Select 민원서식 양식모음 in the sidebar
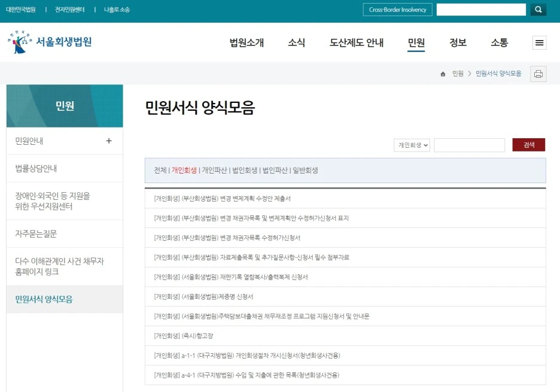The width and height of the screenshot is (560, 392). (x=43, y=299)
